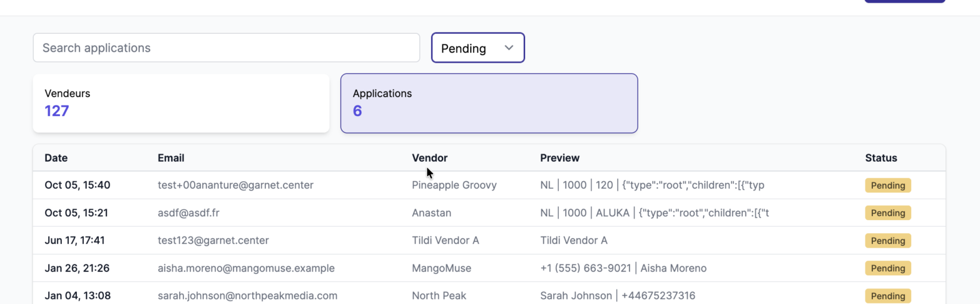Open the Oct 05, 15:40 application row

coord(489,185)
